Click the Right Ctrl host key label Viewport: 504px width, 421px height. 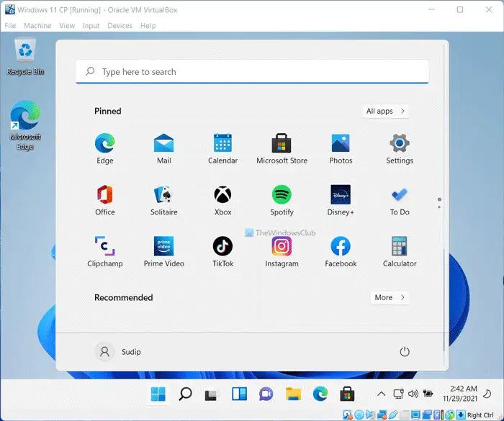pyautogui.click(x=480, y=415)
